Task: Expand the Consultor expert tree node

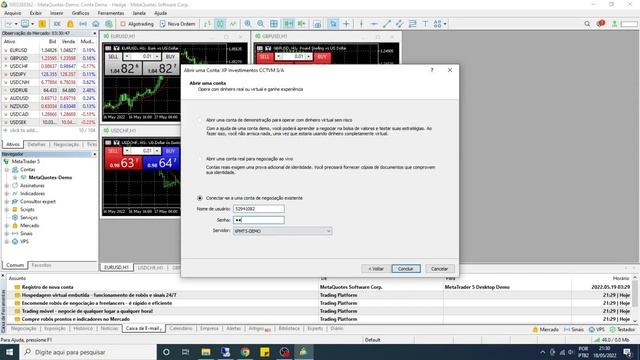Action: point(7,202)
